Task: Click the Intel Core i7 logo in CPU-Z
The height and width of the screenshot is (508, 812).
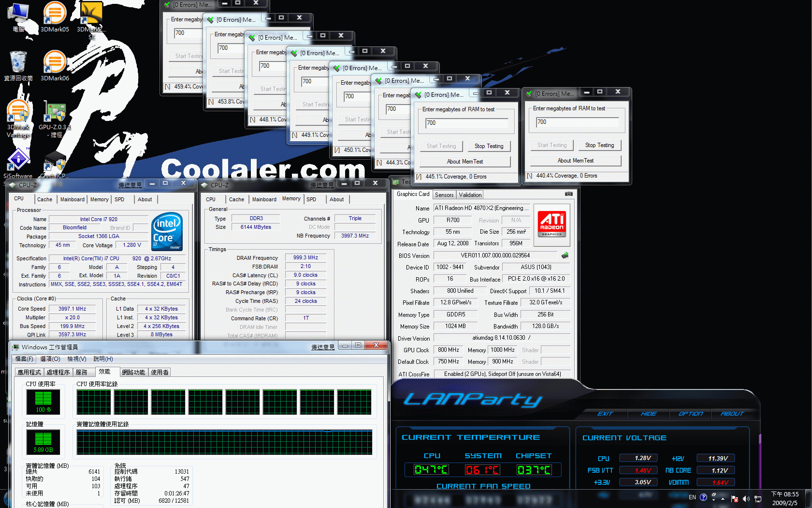Action: 167,231
